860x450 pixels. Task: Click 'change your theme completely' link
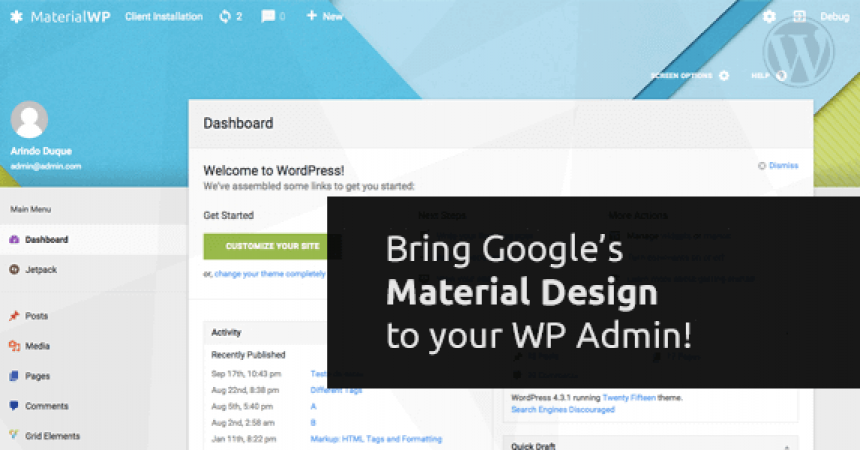point(270,274)
